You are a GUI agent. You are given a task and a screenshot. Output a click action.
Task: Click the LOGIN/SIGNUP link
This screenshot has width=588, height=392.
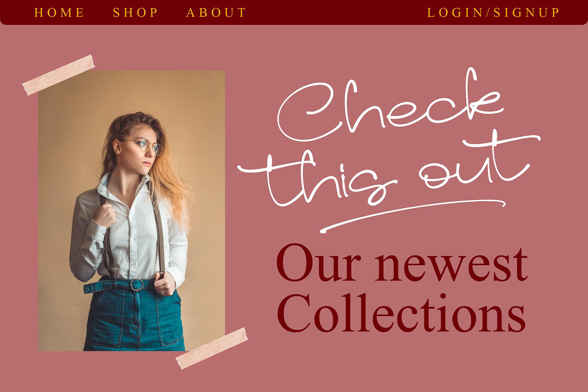click(x=493, y=13)
